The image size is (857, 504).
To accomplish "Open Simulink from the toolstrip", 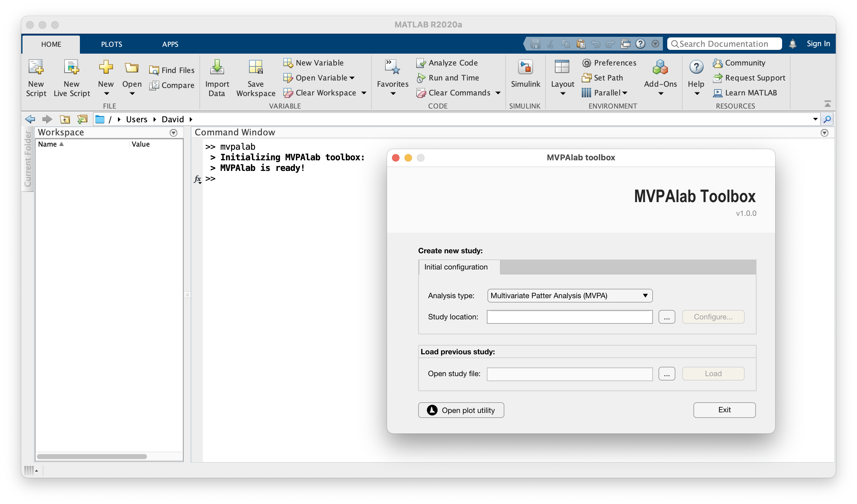I will (526, 67).
